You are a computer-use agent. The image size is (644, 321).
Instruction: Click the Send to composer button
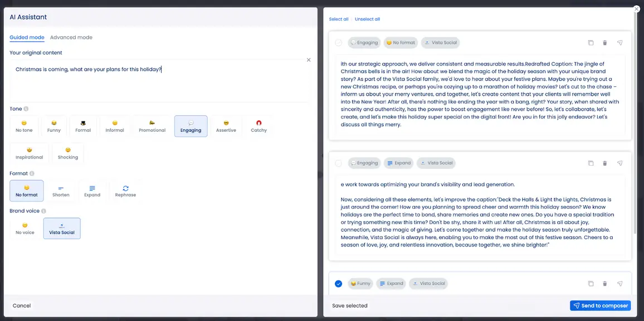pos(600,305)
